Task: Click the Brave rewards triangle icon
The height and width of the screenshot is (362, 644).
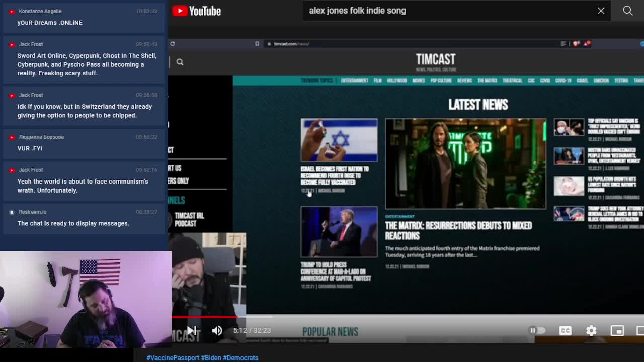Action: click(x=587, y=44)
